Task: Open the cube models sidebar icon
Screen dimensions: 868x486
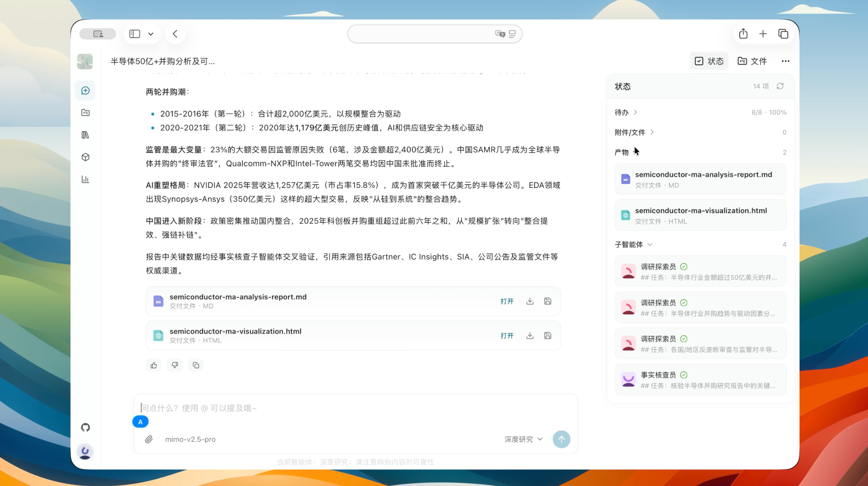Action: click(x=85, y=157)
